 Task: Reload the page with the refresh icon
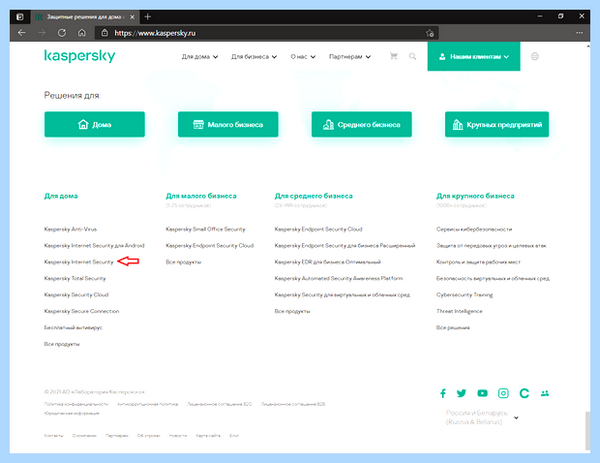click(62, 33)
